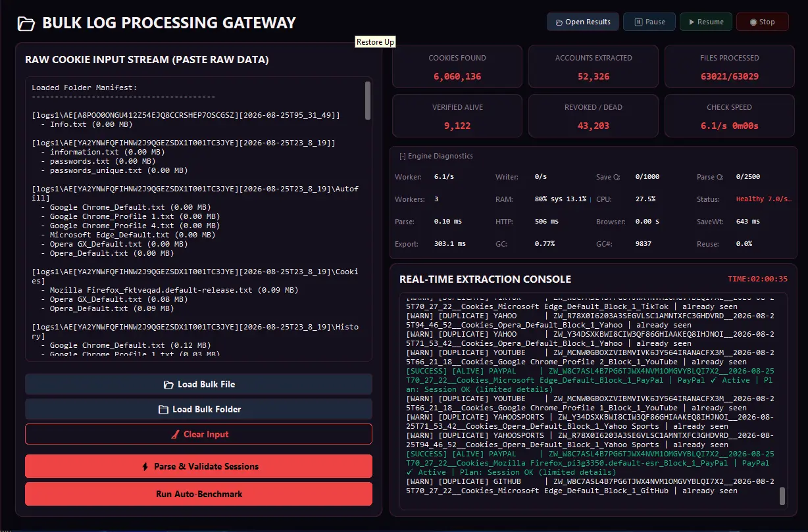
Task: Click the Export value 303.1 ms
Action: [x=449, y=244]
